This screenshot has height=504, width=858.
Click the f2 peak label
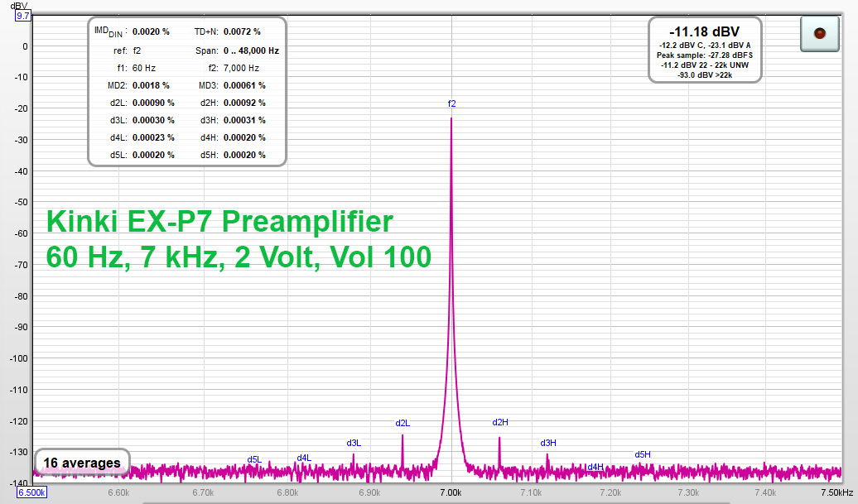click(451, 103)
